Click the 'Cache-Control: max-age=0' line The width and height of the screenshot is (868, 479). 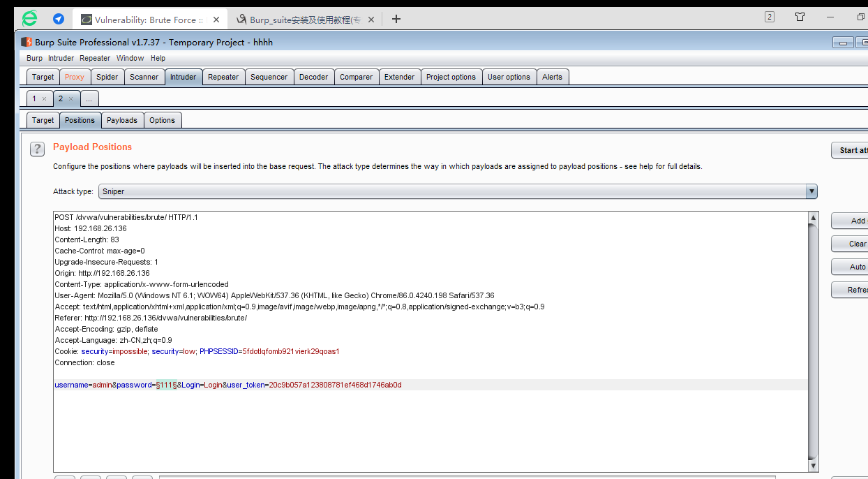point(99,251)
